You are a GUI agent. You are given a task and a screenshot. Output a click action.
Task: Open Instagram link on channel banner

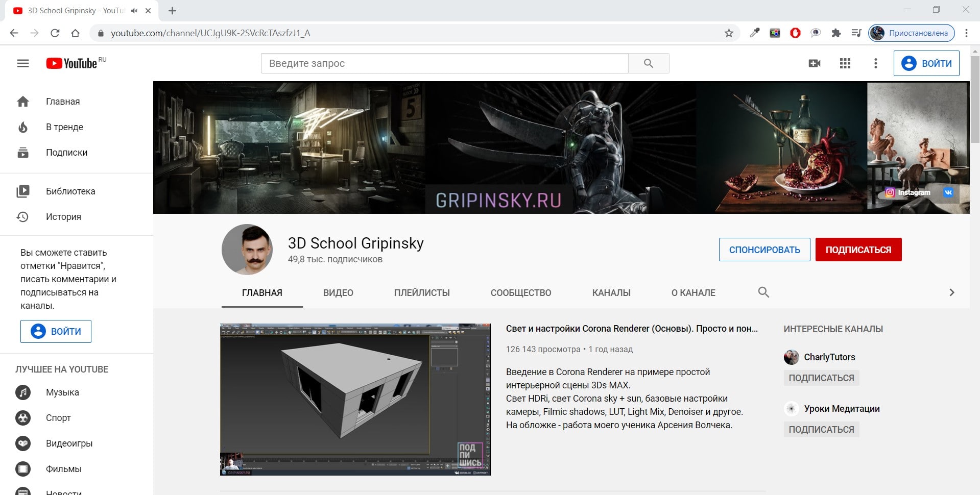click(907, 192)
